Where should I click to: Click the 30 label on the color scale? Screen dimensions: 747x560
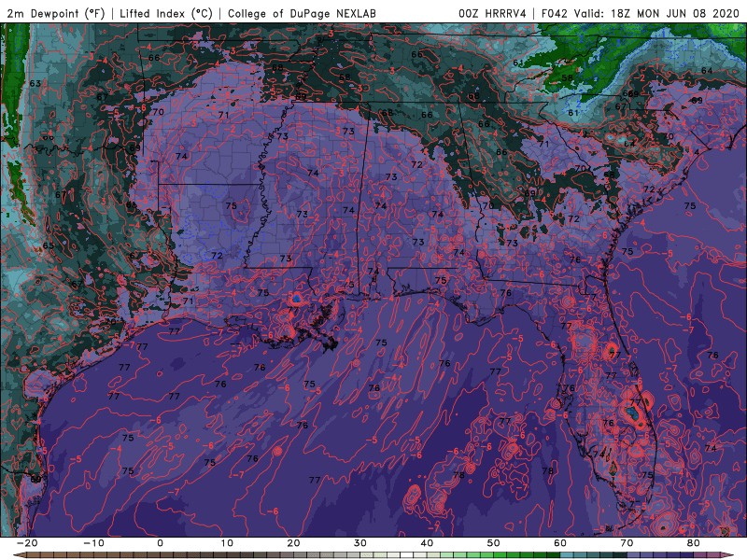pos(360,543)
